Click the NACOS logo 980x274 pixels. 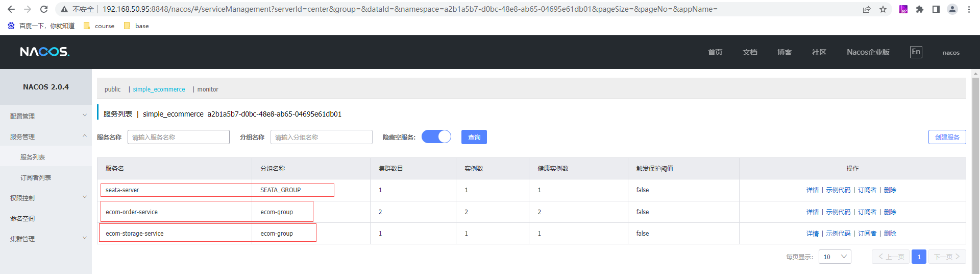(x=45, y=52)
